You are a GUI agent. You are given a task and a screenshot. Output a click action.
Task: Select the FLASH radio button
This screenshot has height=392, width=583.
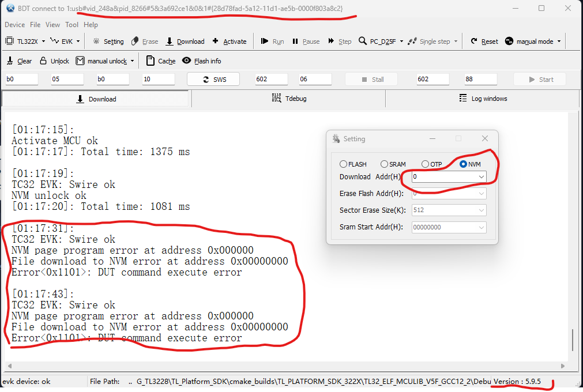[343, 164]
